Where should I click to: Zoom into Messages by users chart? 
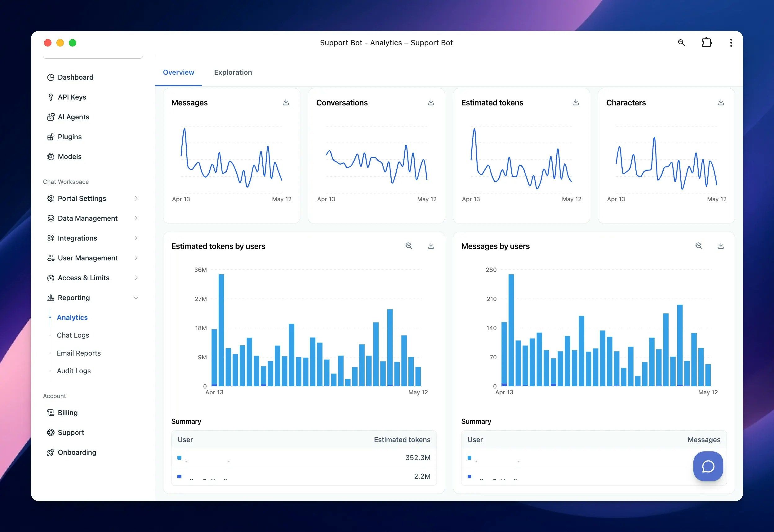(699, 246)
